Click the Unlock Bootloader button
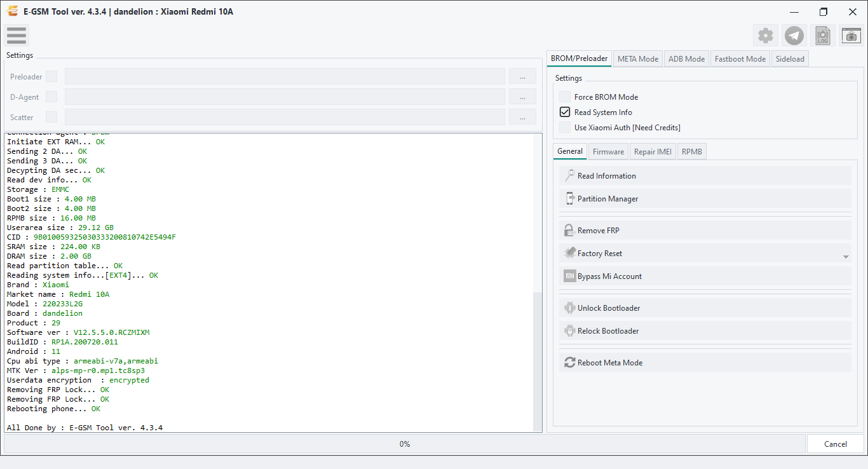The height and width of the screenshot is (469, 868). tap(705, 308)
